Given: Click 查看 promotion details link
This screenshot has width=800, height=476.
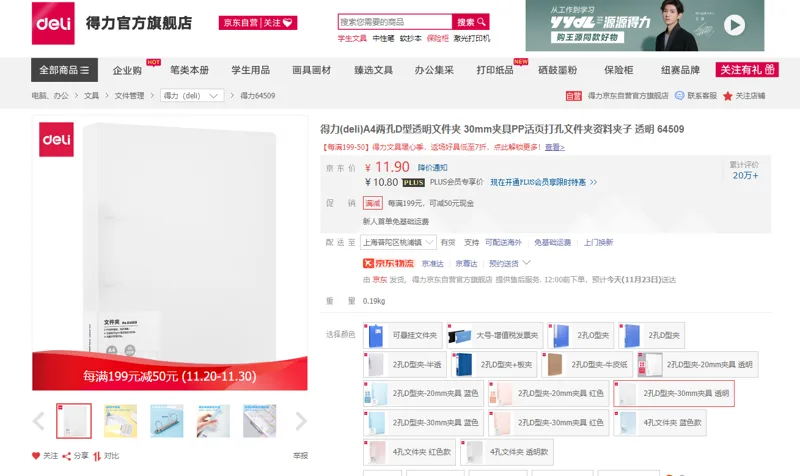Looking at the screenshot, I should point(555,147).
